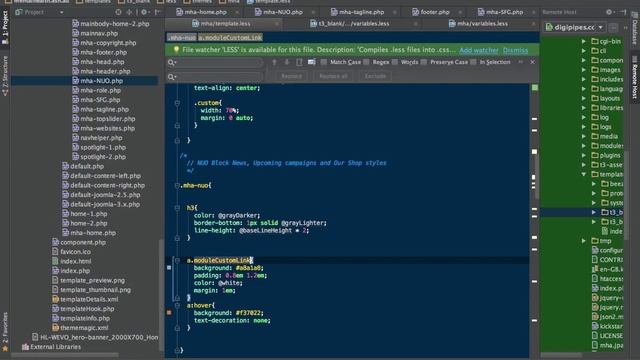The image size is (640, 360).
Task: Click the Replace all button
Action: [x=333, y=76]
